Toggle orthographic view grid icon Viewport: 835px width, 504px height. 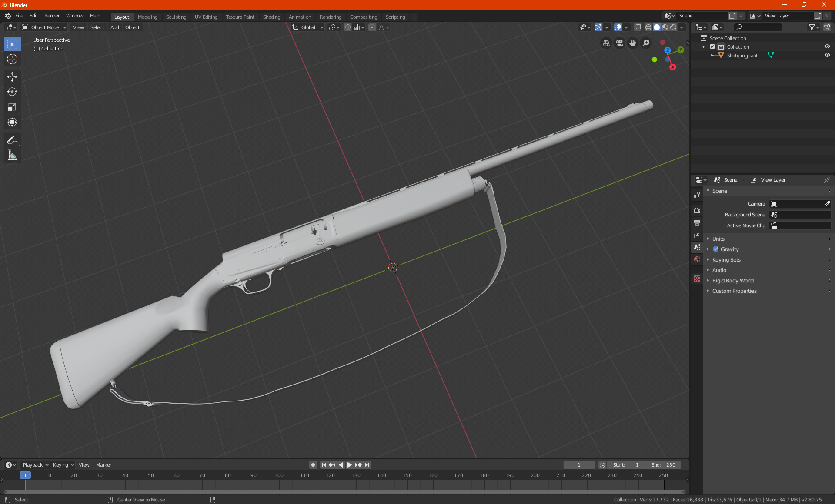click(x=606, y=43)
